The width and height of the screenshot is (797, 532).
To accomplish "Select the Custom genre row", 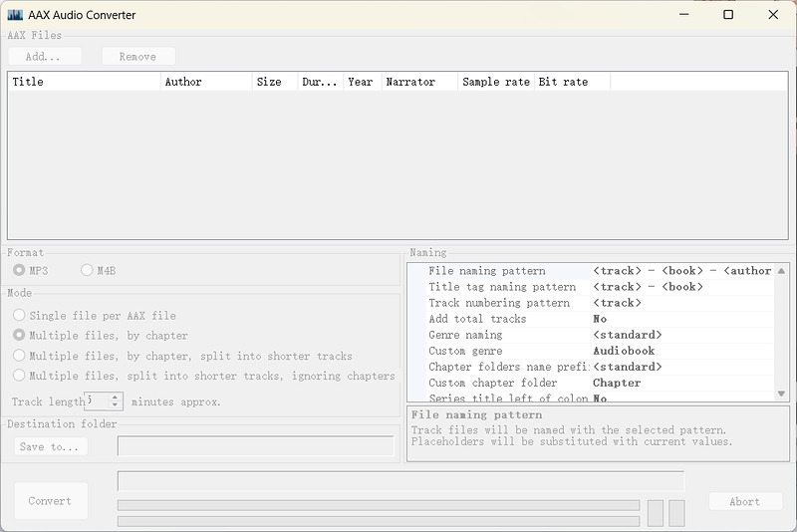I will tap(600, 351).
